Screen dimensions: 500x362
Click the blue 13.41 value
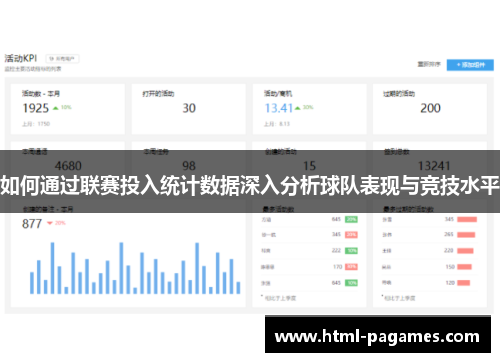pyautogui.click(x=279, y=108)
